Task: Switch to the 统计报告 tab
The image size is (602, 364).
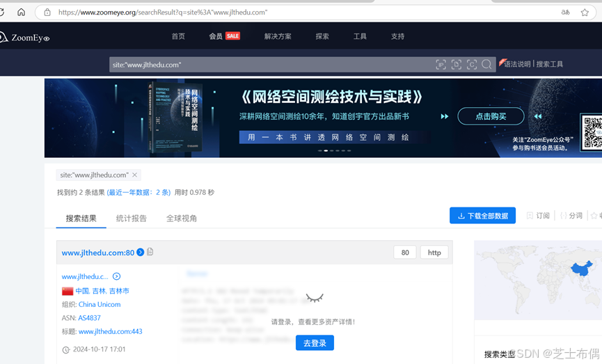Action: tap(132, 219)
